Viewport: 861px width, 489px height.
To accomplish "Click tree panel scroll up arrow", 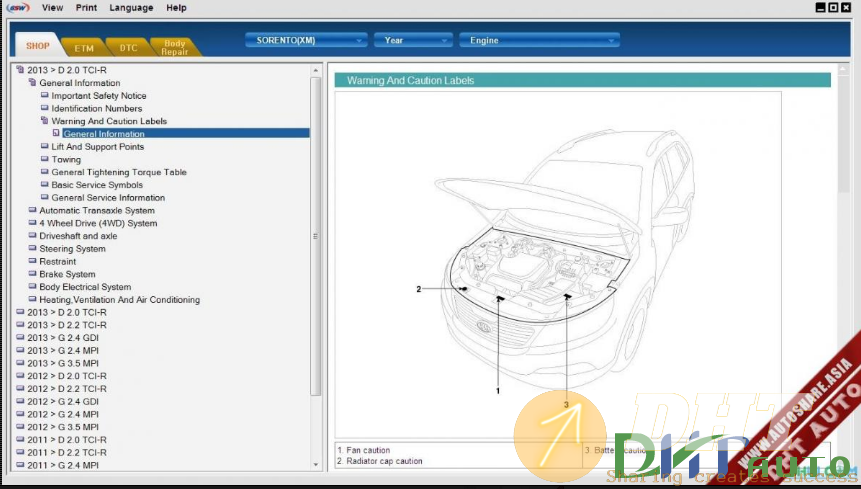I will pyautogui.click(x=316, y=70).
